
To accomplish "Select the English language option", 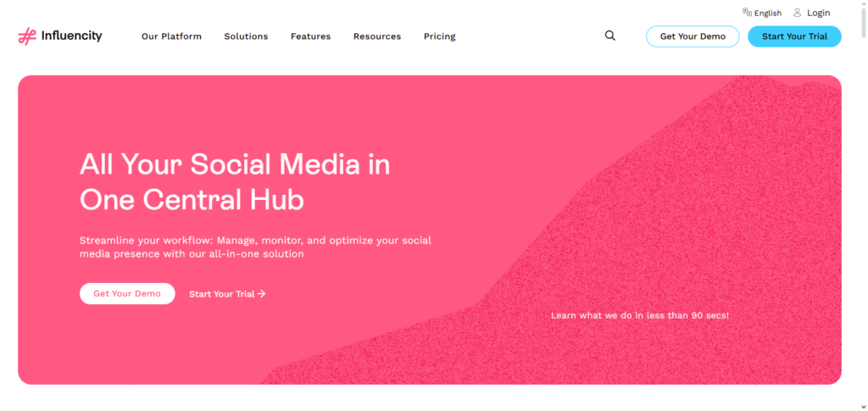I will point(768,14).
